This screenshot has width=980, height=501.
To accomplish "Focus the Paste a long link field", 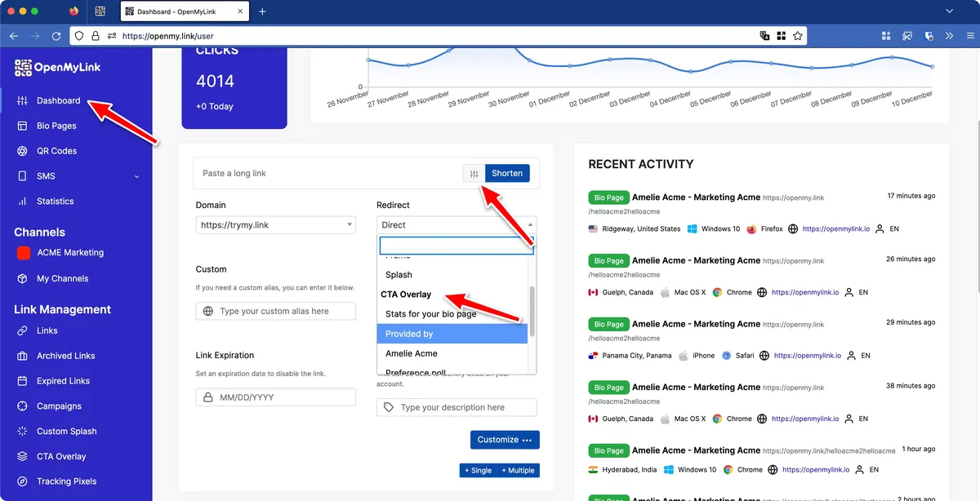I will coord(329,173).
